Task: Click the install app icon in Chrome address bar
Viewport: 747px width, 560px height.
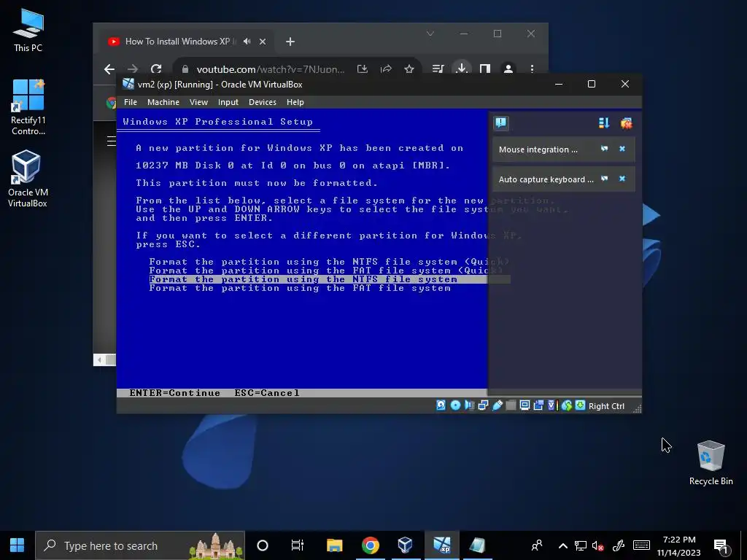Action: 363,69
